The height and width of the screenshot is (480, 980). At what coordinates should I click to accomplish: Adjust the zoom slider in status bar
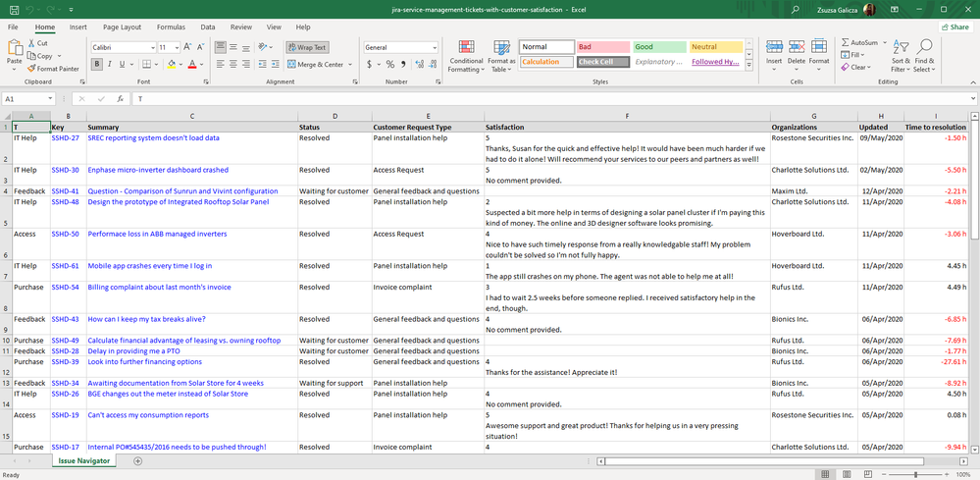click(915, 475)
